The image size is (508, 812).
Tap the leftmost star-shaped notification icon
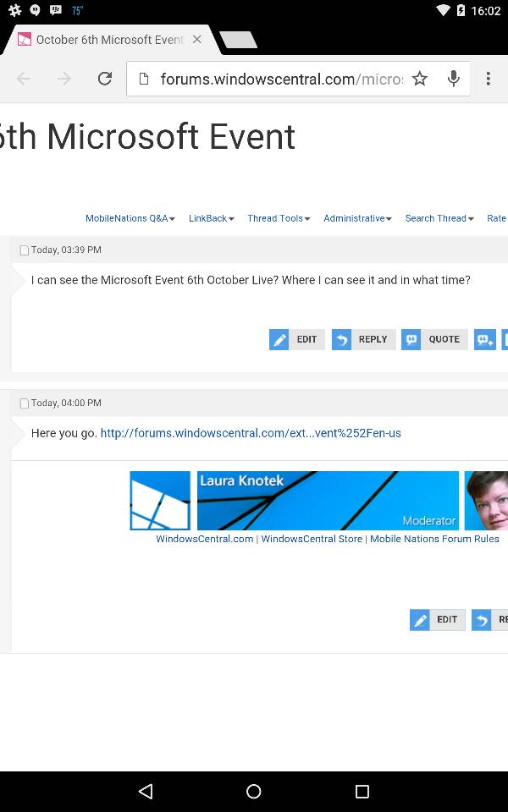tap(15, 10)
